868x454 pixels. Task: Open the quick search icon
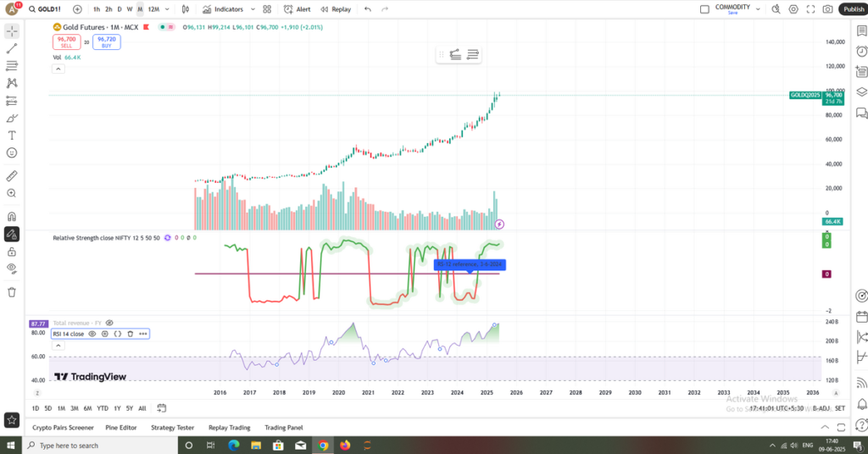coord(776,9)
